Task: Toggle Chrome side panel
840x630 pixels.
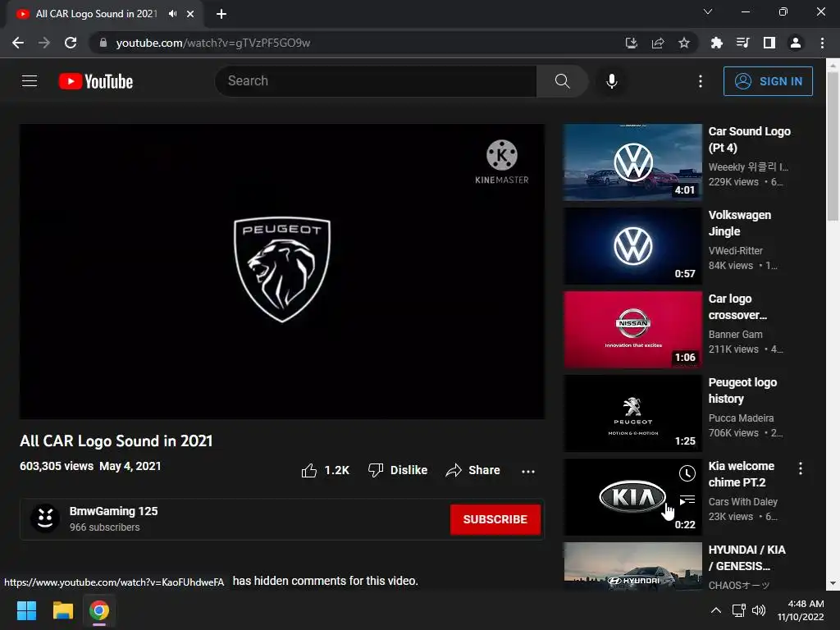Action: 769,43
